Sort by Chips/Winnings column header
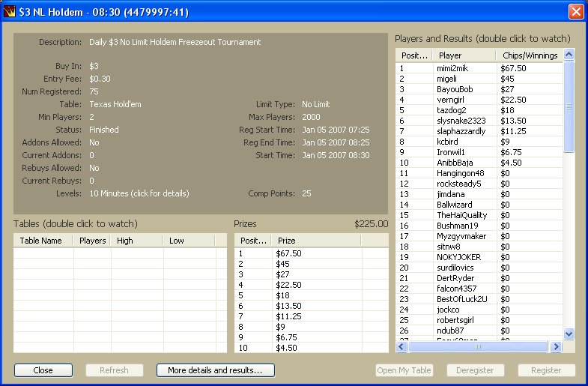588x386 pixels. point(530,55)
